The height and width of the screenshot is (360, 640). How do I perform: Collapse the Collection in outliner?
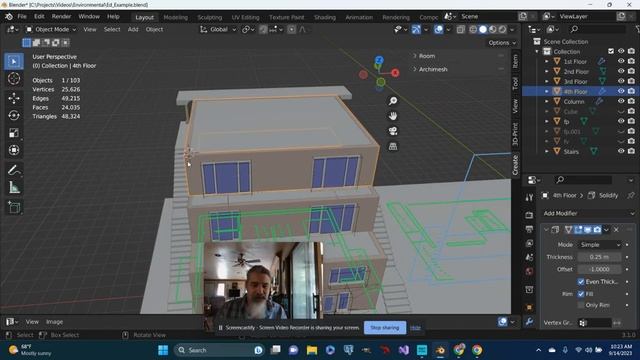(537, 51)
